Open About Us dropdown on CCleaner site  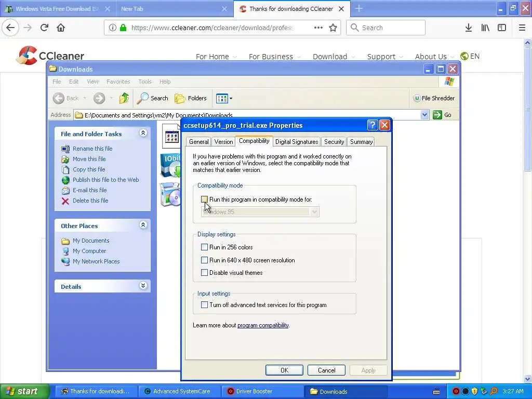click(435, 57)
